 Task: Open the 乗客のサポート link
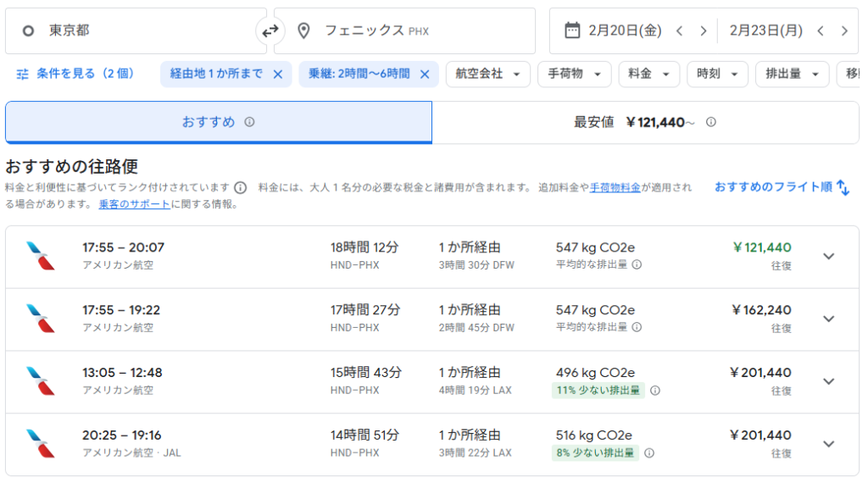135,204
